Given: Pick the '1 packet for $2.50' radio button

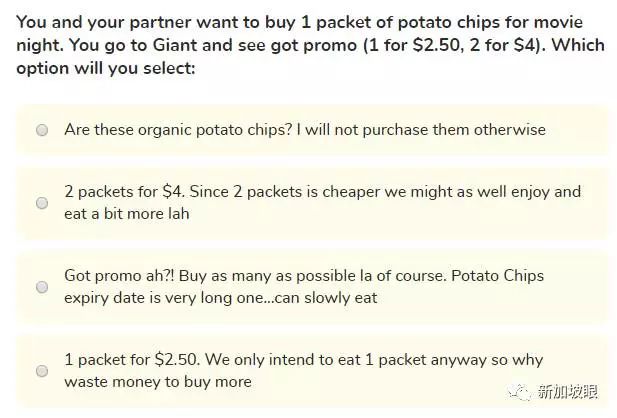Looking at the screenshot, I should pos(42,370).
